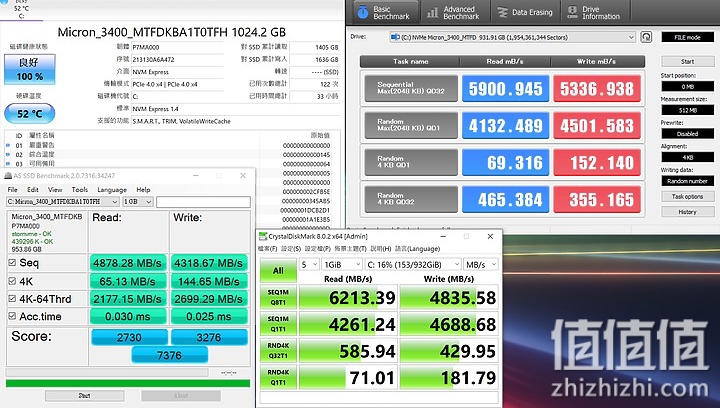
Task: Toggle the 4K test checkbox in AS SSD
Action: tap(12, 281)
